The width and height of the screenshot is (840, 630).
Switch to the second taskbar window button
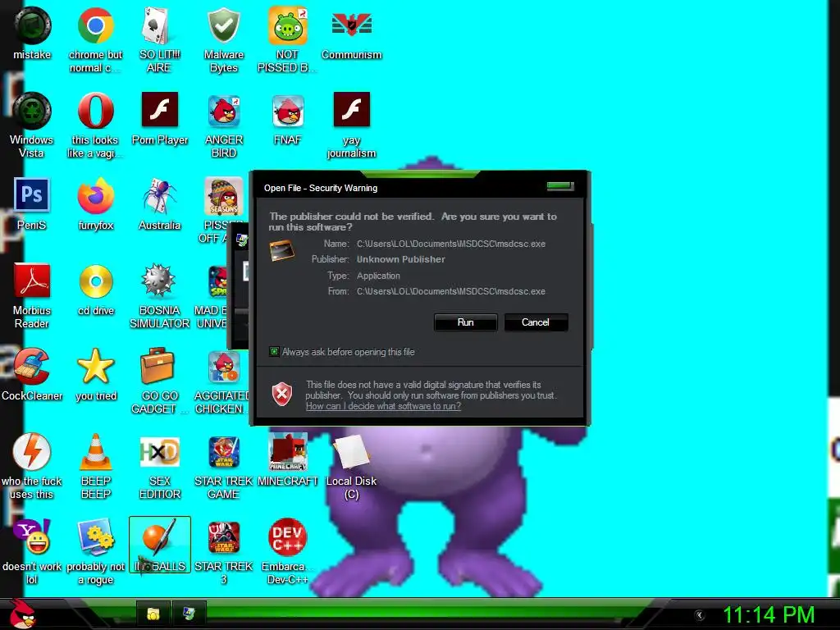(x=189, y=614)
